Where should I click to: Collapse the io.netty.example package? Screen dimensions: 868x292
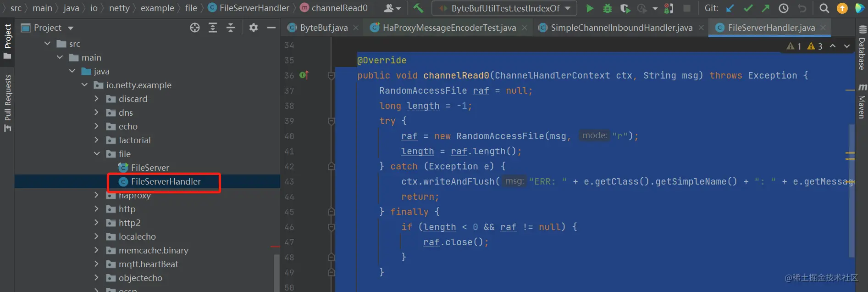click(84, 85)
